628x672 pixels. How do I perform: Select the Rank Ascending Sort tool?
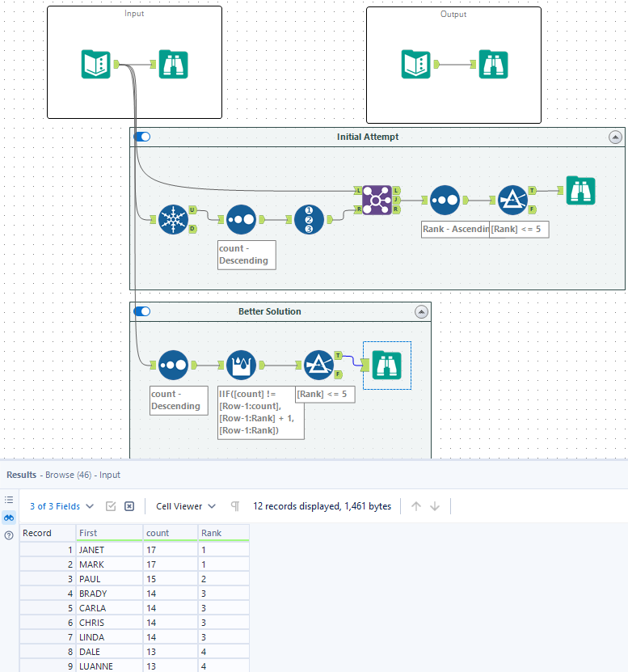(x=445, y=200)
